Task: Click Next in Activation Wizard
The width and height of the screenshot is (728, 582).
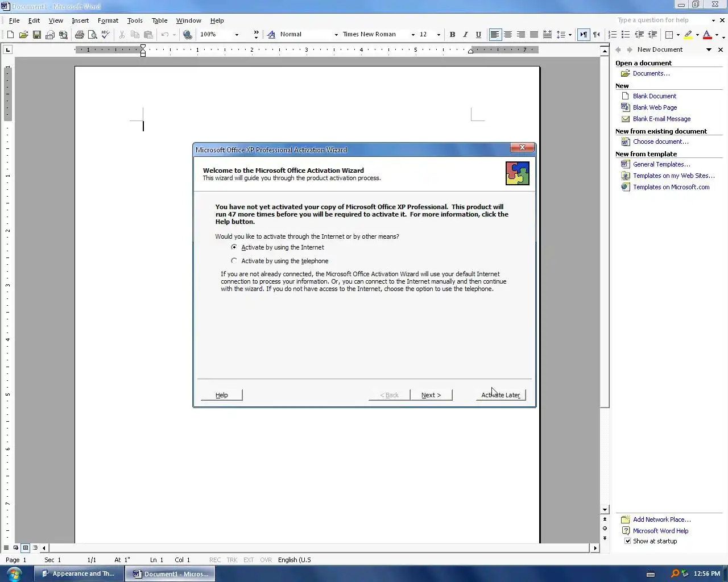Action: pos(431,395)
